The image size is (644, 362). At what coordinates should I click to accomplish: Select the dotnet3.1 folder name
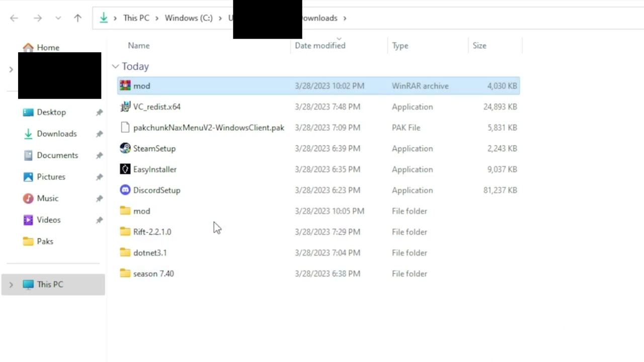(x=150, y=253)
